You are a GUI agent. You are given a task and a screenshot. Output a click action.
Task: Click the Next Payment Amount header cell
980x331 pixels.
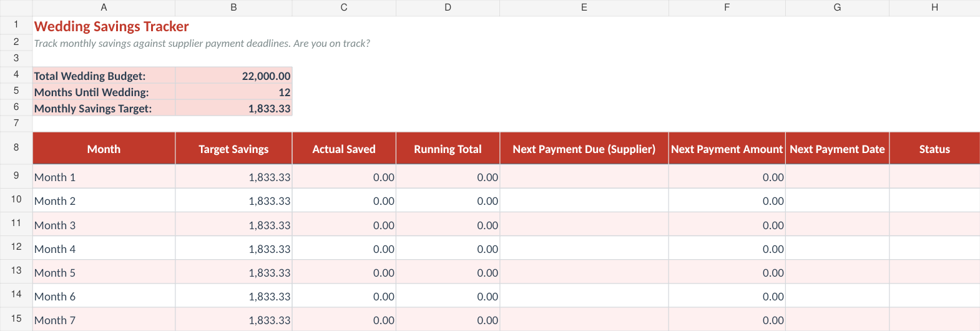point(727,148)
